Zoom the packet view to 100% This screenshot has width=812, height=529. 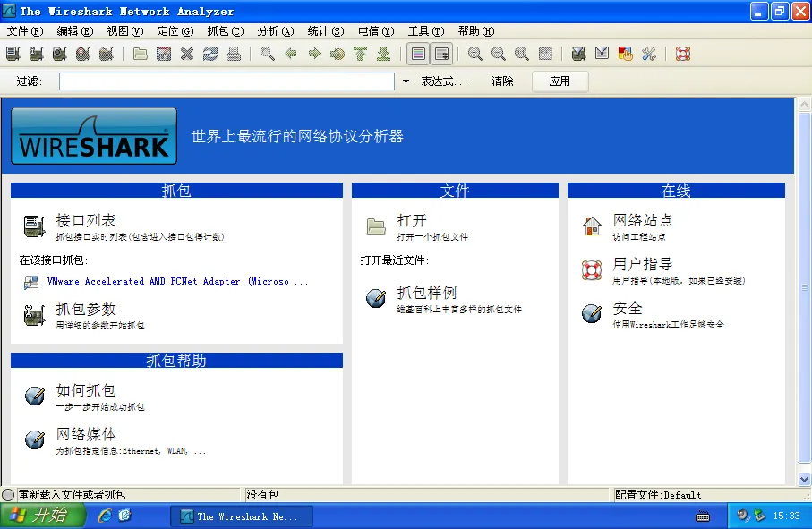pos(521,53)
